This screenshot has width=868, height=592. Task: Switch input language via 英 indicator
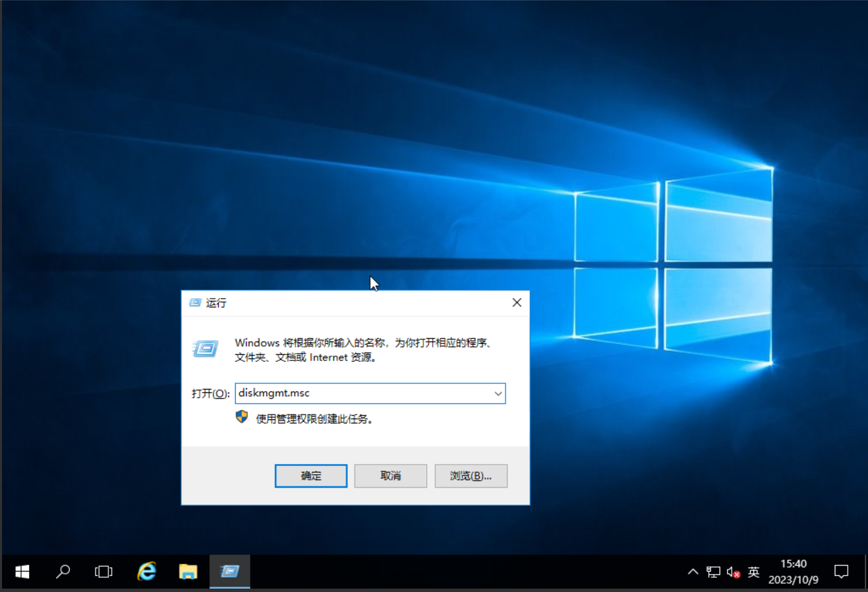(x=753, y=572)
